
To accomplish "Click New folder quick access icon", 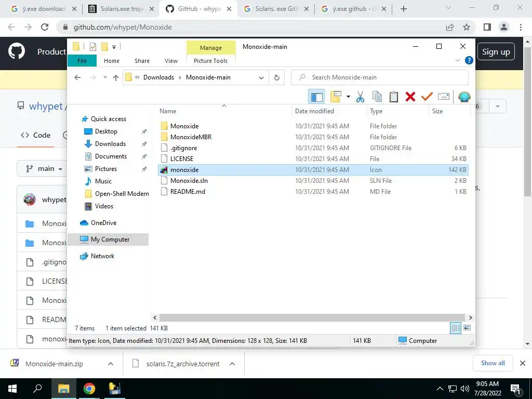I will click(104, 47).
